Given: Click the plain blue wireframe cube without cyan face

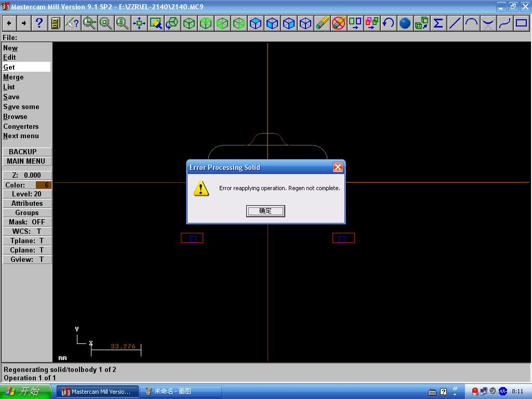Looking at the screenshot, I should coord(305,23).
